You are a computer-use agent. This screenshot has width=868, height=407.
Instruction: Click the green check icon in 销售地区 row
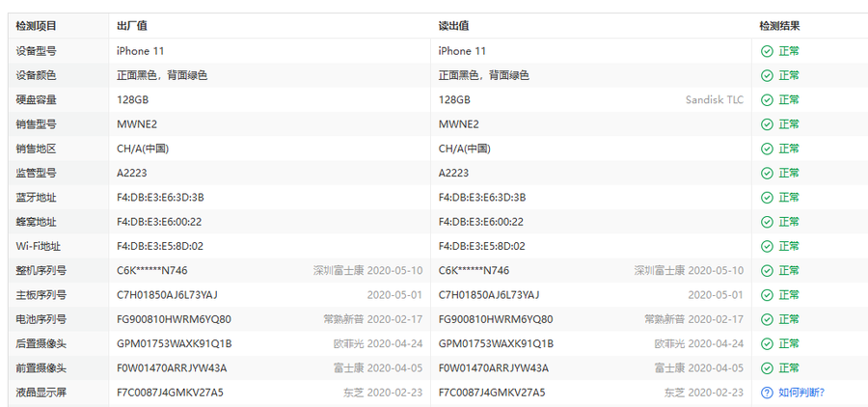coord(767,149)
